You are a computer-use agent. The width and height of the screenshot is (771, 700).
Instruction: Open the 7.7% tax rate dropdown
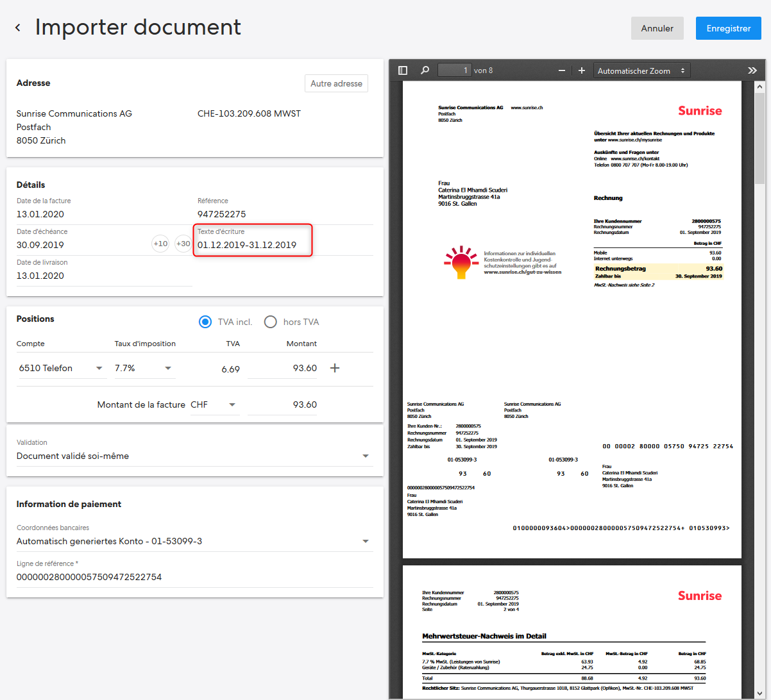(x=144, y=368)
